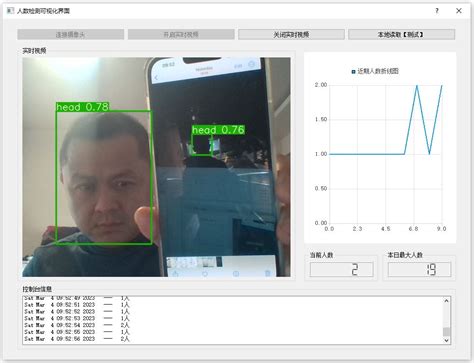Click the blue legend marker for 近期人数折线图
The width and height of the screenshot is (474, 363).
point(353,71)
